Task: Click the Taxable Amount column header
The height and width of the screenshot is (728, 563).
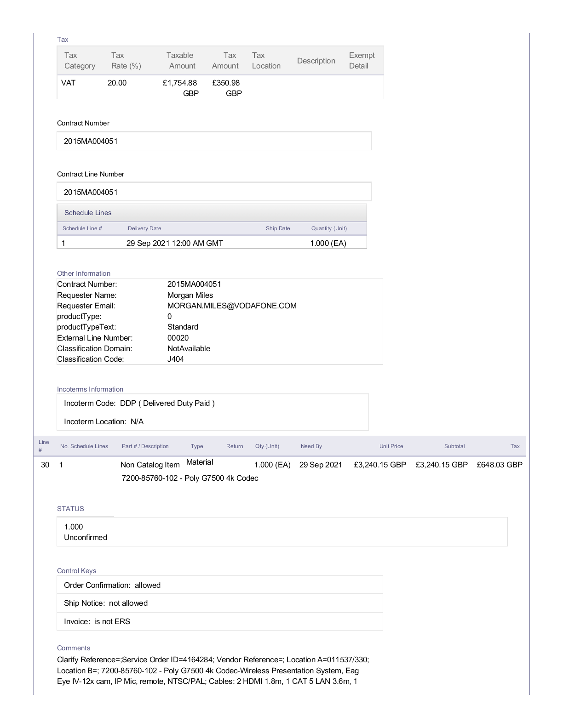Action: pyautogui.click(x=180, y=61)
